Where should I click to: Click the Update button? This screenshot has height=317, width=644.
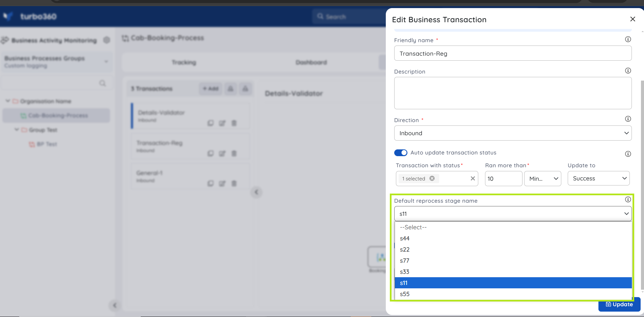pyautogui.click(x=619, y=305)
